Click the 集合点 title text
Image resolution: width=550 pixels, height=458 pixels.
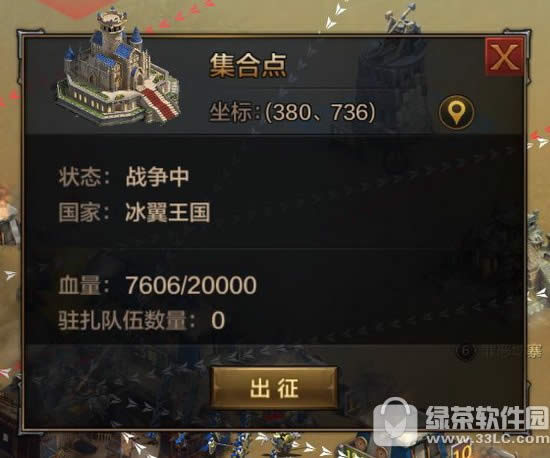coord(248,65)
